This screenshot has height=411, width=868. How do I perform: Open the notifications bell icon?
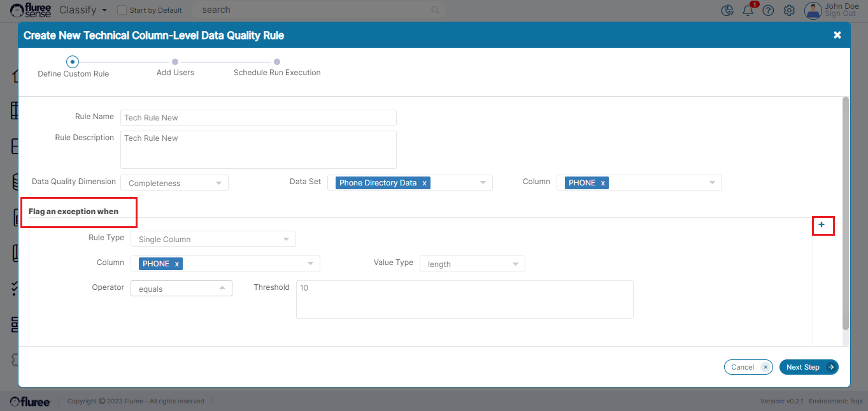point(748,10)
